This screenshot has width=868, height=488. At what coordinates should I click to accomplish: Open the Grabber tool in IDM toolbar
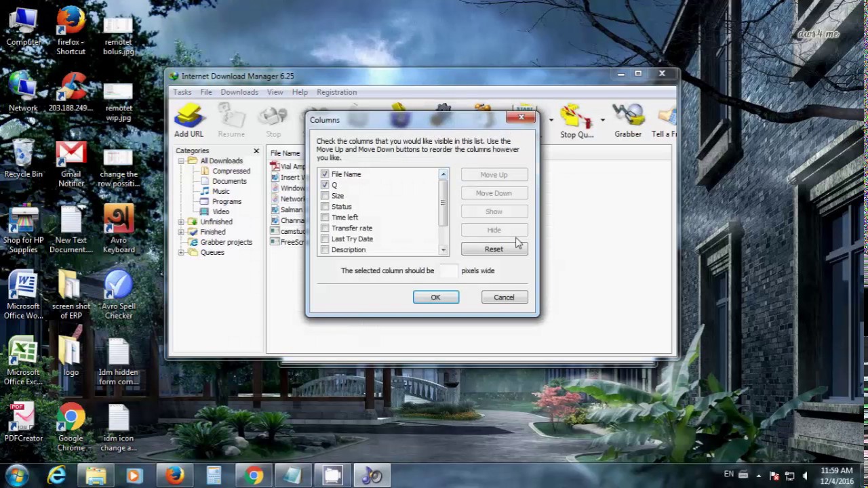(628, 121)
